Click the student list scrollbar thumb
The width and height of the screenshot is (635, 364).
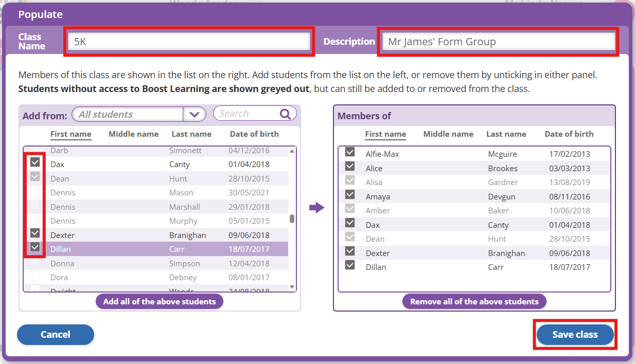pos(292,219)
